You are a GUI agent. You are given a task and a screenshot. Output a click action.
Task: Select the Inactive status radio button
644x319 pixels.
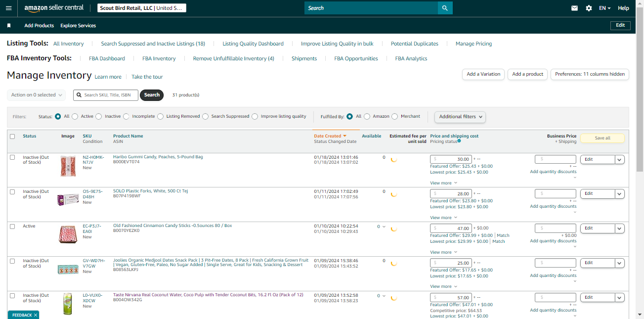click(x=99, y=117)
